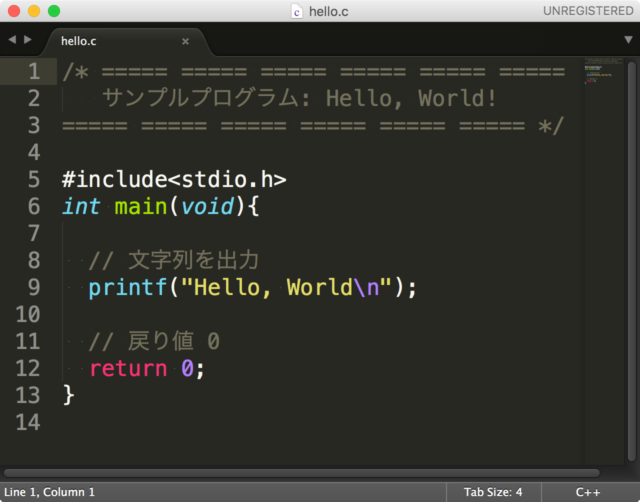The height and width of the screenshot is (502, 640).
Task: Click the green zoom window button
Action: click(x=54, y=11)
